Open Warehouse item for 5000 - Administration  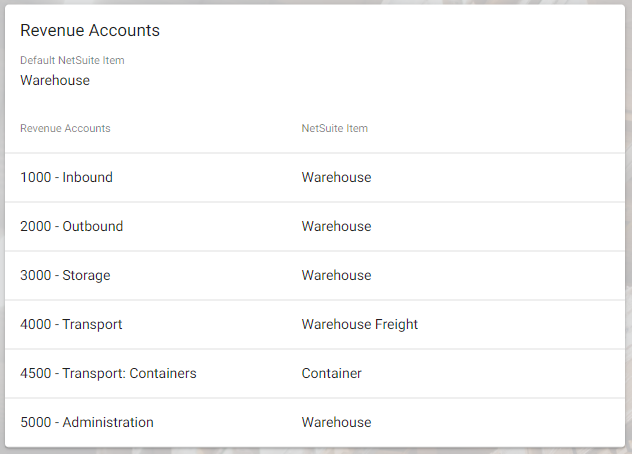pyautogui.click(x=337, y=422)
